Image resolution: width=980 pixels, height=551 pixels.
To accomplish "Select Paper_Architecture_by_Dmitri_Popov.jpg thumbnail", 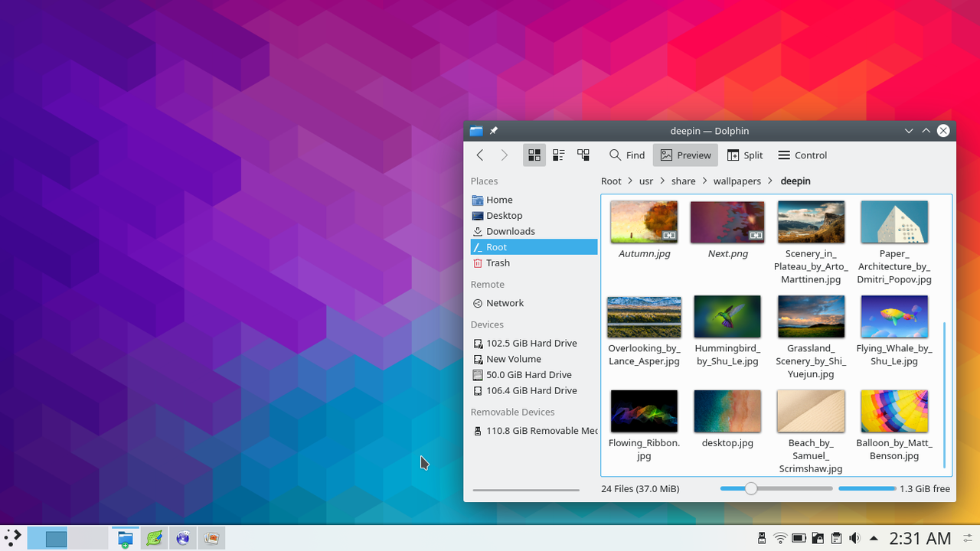I will (894, 222).
